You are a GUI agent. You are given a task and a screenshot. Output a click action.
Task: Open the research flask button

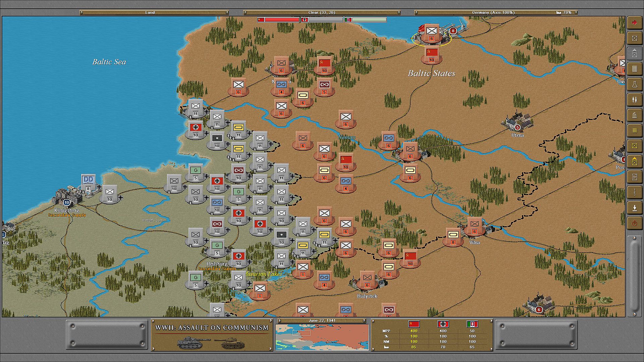click(634, 84)
